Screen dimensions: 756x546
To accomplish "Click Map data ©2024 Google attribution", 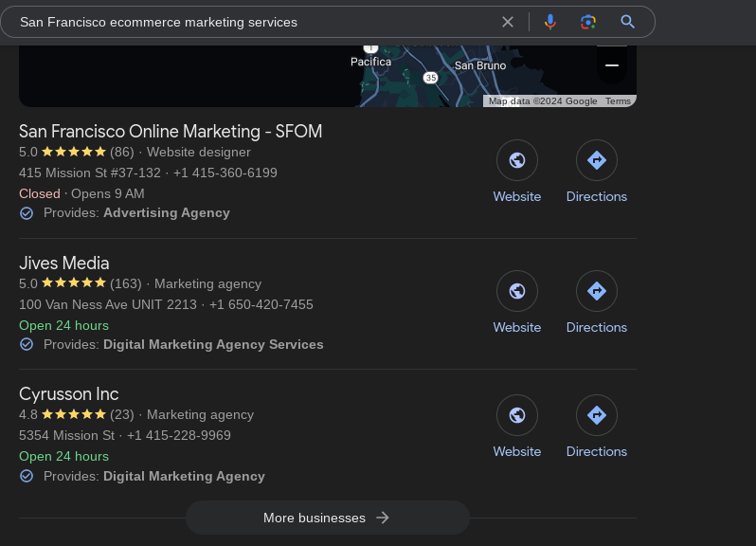I will [x=543, y=100].
